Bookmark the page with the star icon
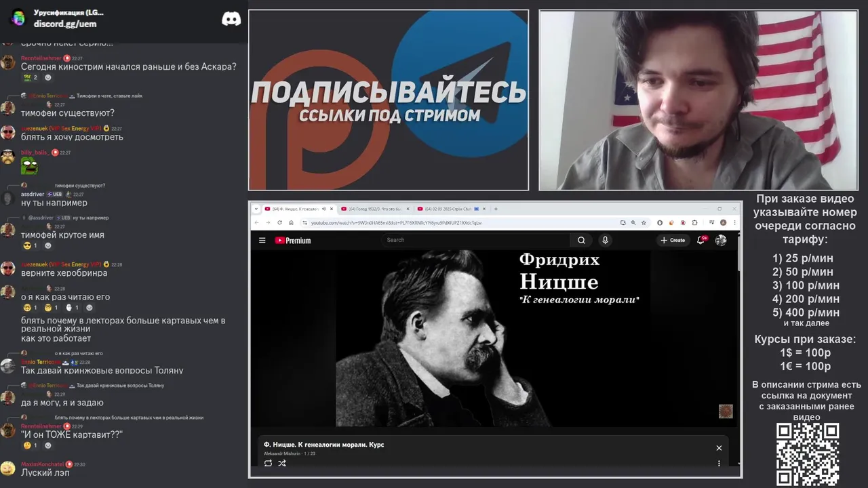Image resolution: width=868 pixels, height=488 pixels. [644, 222]
